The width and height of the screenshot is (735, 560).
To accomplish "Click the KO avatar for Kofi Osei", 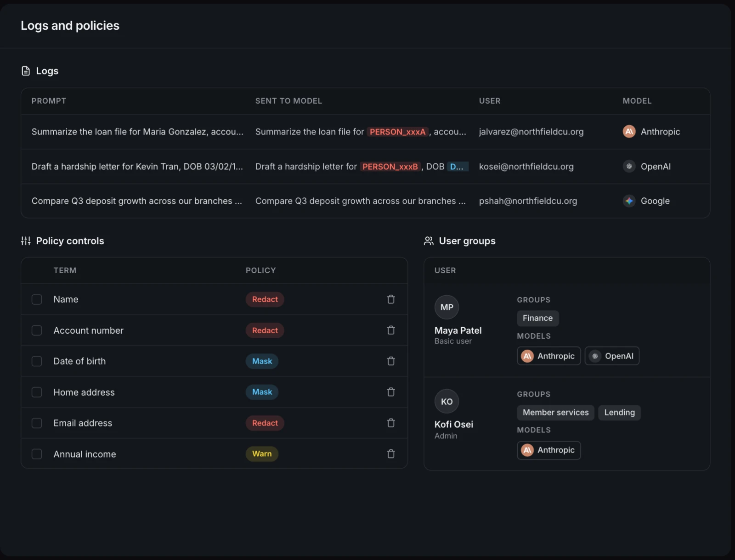I will pyautogui.click(x=447, y=402).
